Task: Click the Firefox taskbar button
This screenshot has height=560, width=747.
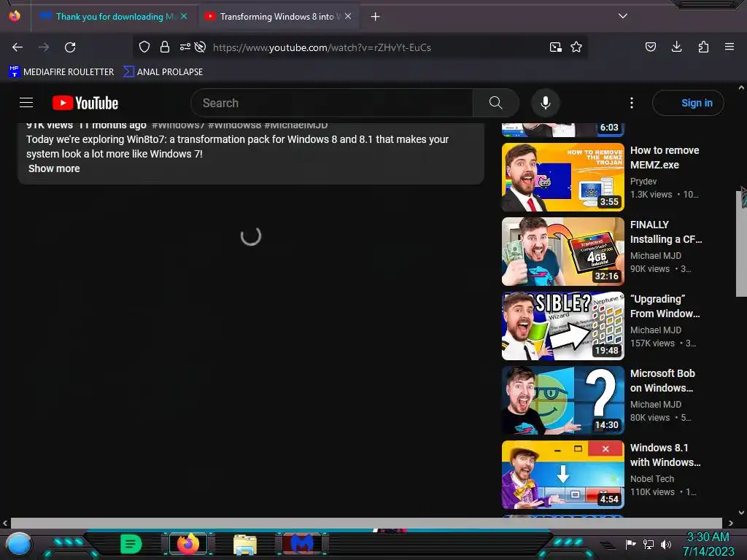Action: (x=187, y=544)
